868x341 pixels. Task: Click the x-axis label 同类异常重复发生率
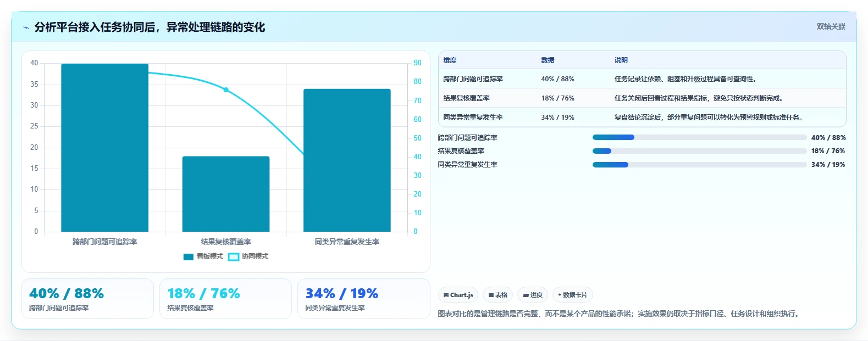point(347,242)
